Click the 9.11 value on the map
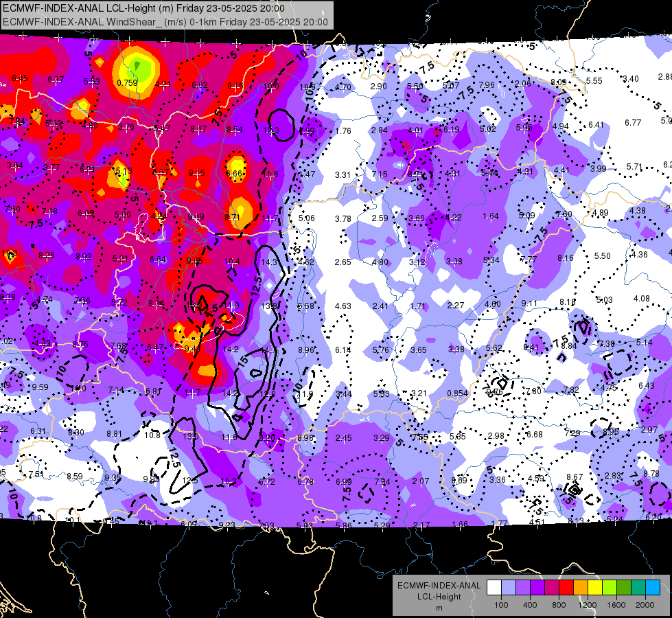The image size is (672, 618). (x=529, y=304)
